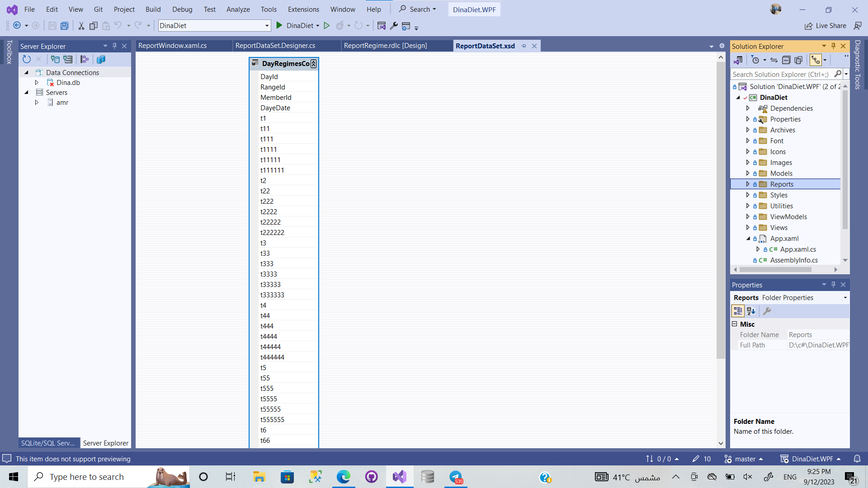868x488 pixels.
Task: Click the Undo arrow icon
Action: click(118, 25)
